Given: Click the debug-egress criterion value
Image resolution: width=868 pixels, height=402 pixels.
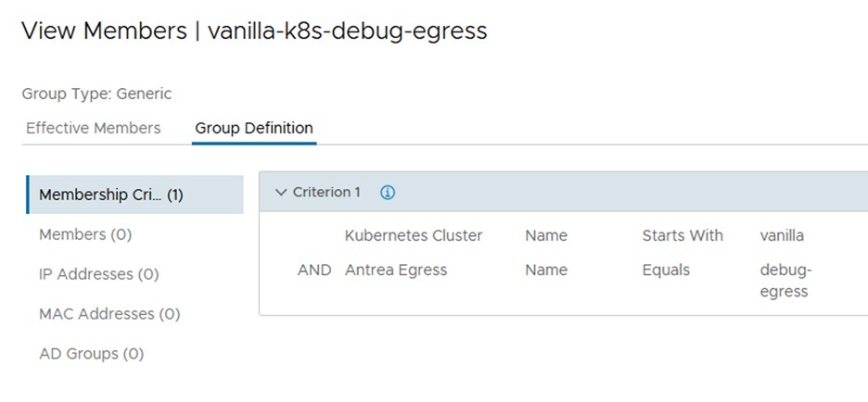Looking at the screenshot, I should [785, 281].
